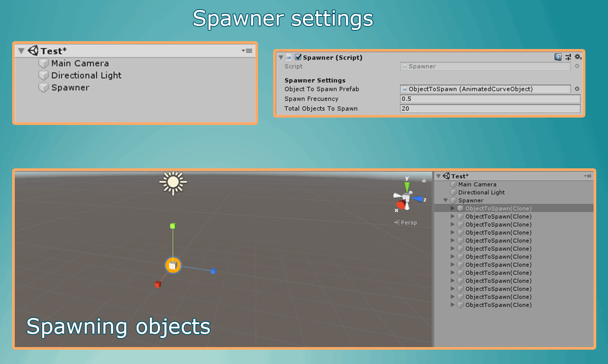
Task: Open scene options menu in clone-free hierarchy
Action: [x=247, y=51]
